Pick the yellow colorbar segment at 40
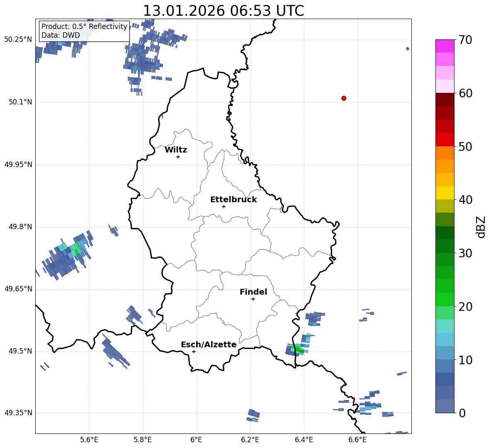491x448 pixels. 445,193
